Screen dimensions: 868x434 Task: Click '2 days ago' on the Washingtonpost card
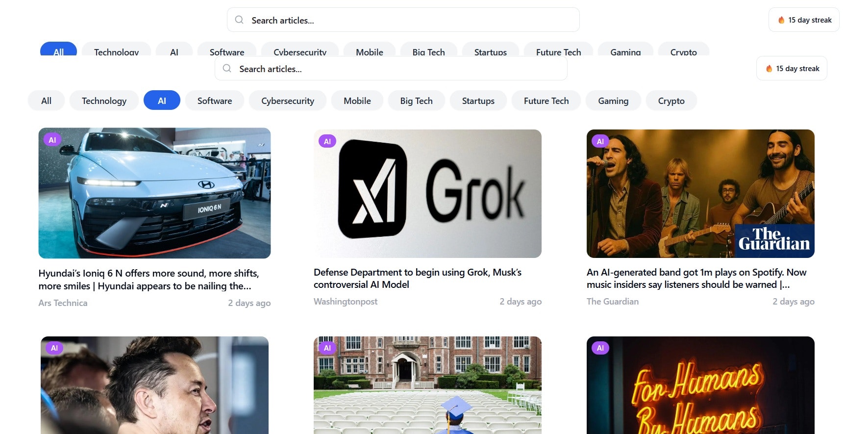tap(521, 302)
